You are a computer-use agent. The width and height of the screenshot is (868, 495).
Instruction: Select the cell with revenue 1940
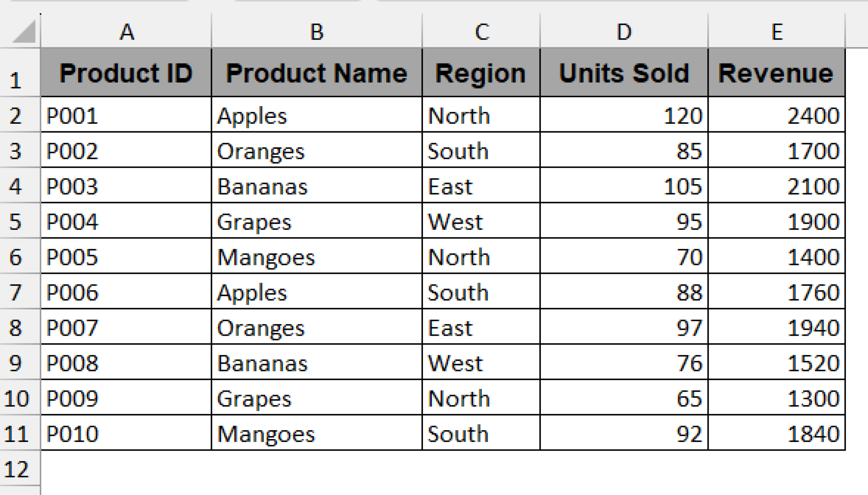click(x=776, y=327)
